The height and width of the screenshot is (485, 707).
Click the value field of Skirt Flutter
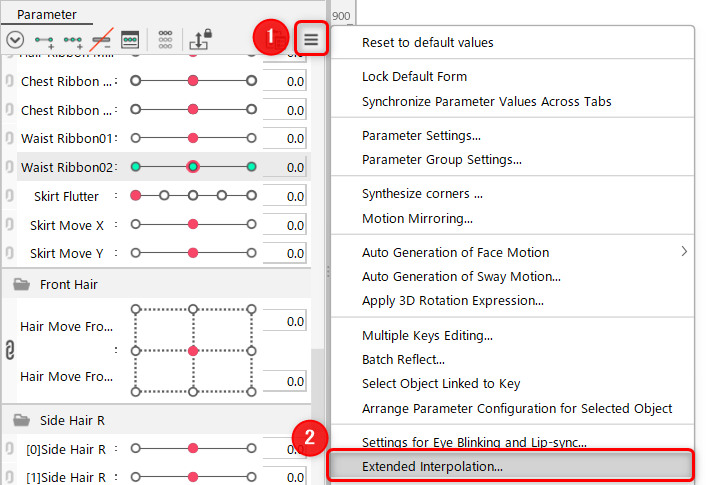285,196
